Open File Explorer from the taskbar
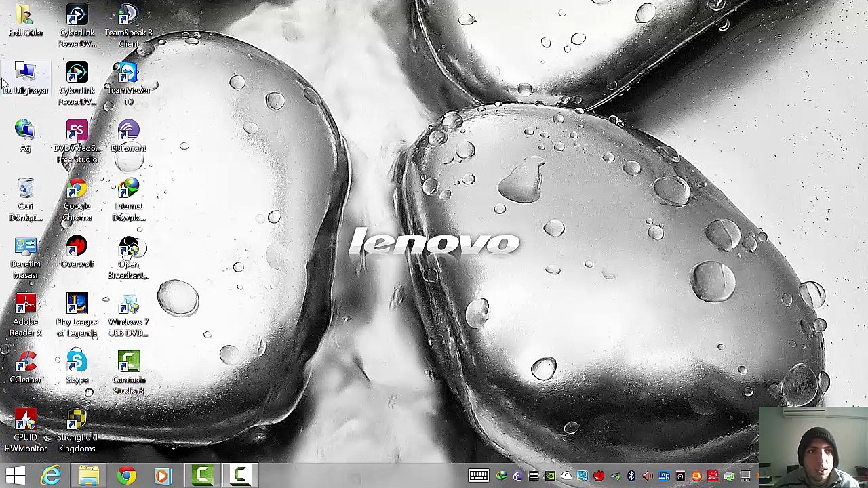Screen dimensions: 868x488 coord(89,475)
